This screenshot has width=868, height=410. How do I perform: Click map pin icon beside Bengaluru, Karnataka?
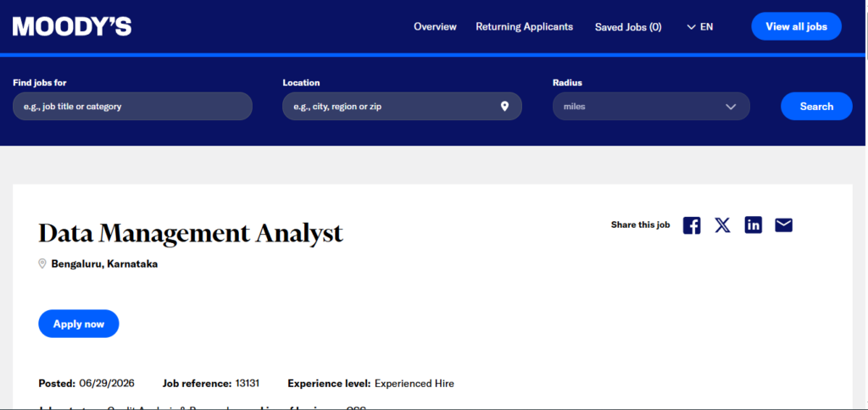click(x=42, y=264)
